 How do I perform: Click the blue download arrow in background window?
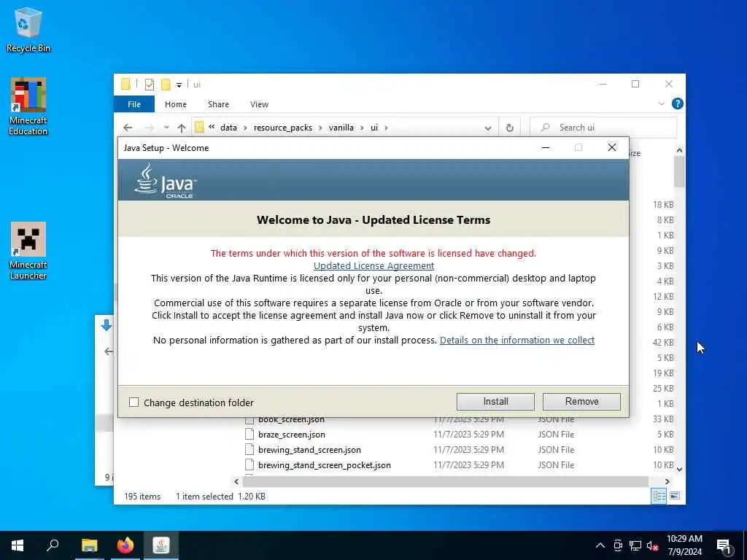click(107, 326)
